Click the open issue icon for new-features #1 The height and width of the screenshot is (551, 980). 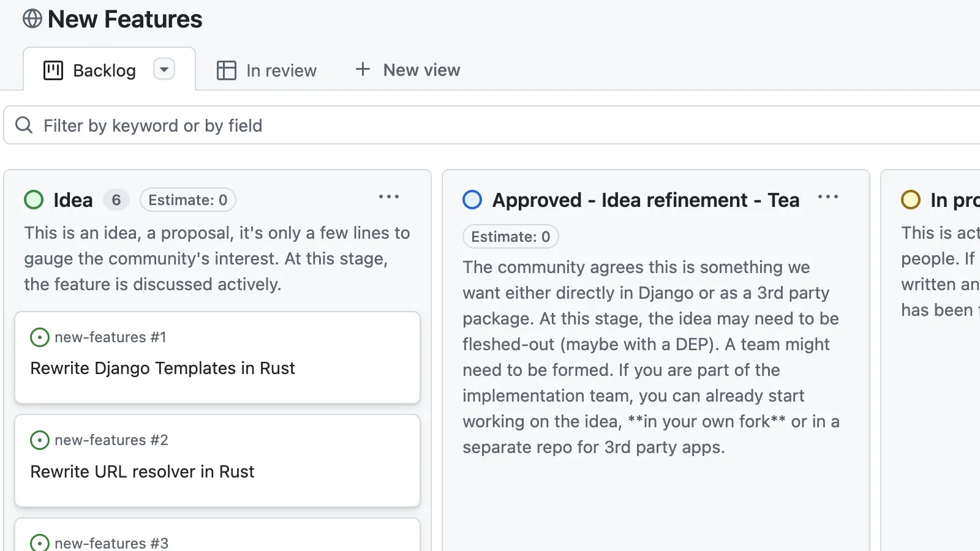pos(39,337)
